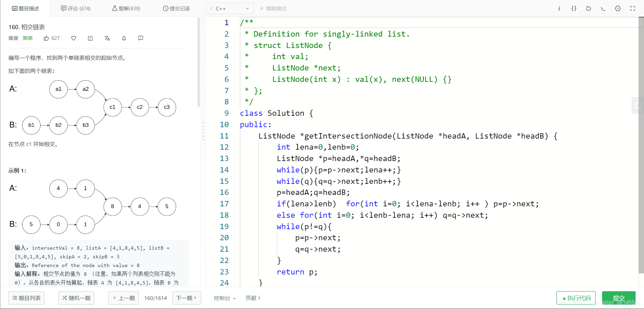Open the 题目描述 tab
The width and height of the screenshot is (644, 309).
pos(25,8)
